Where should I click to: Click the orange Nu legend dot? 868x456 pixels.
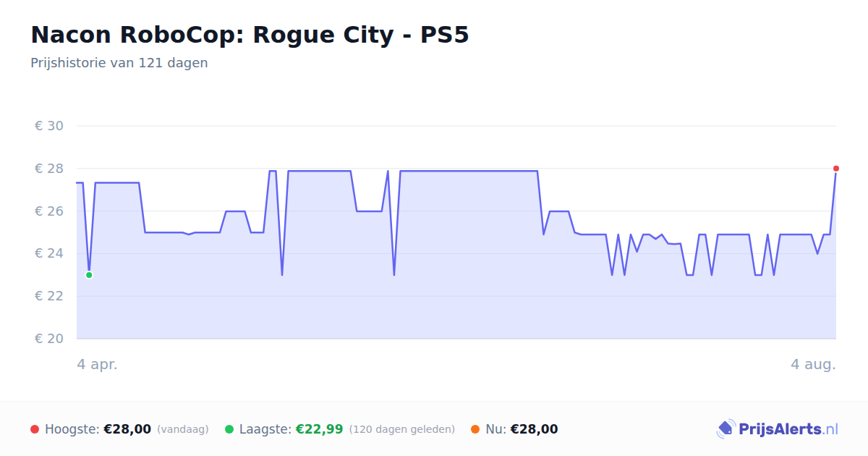coord(475,429)
